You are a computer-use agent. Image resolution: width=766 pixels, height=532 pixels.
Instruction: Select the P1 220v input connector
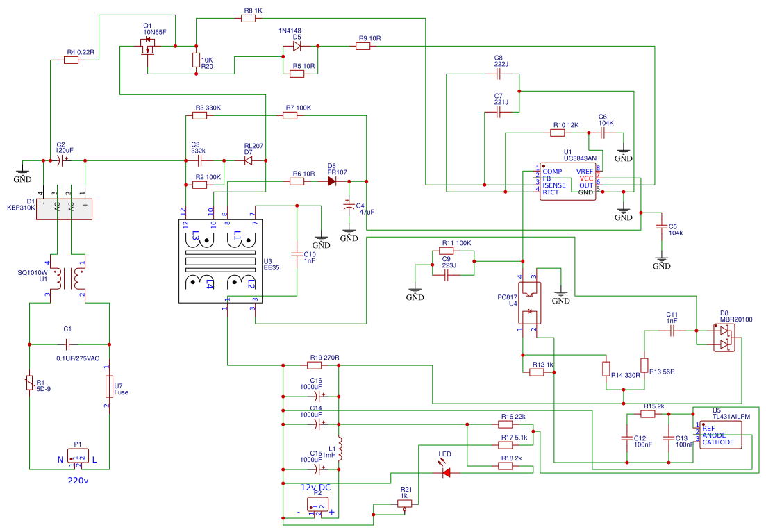(78, 456)
